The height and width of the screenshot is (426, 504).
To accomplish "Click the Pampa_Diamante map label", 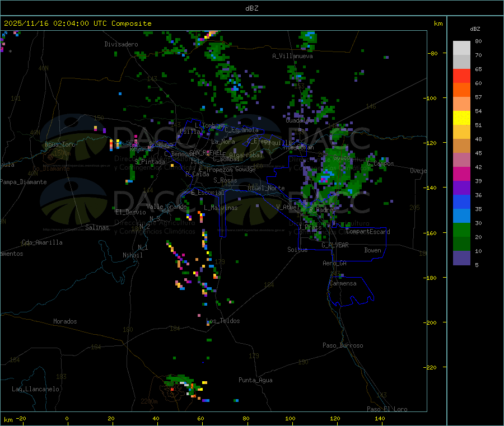I will tap(24, 182).
